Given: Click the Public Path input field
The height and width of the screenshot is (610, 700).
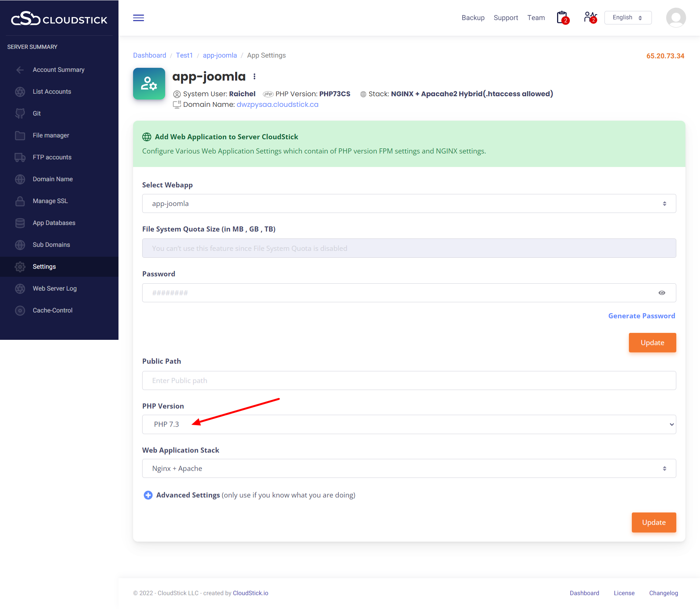Looking at the screenshot, I should click(409, 381).
